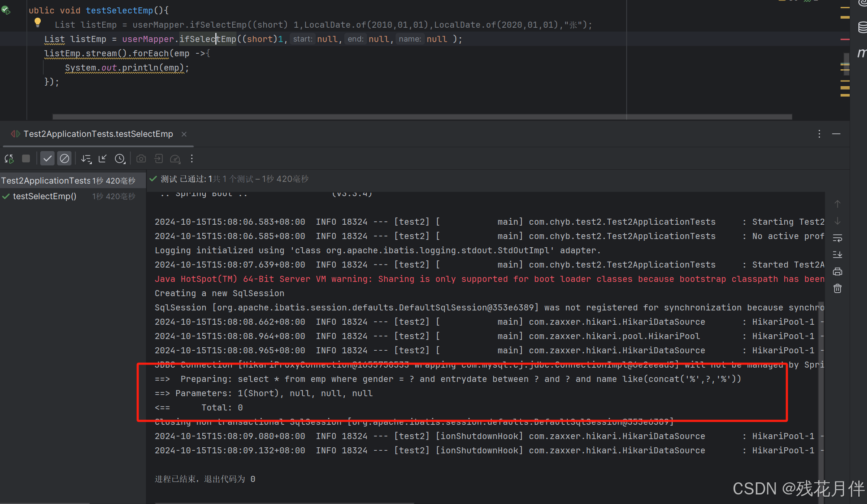
Task: Select the Test2ApplicationTests tree root
Action: pos(45,181)
